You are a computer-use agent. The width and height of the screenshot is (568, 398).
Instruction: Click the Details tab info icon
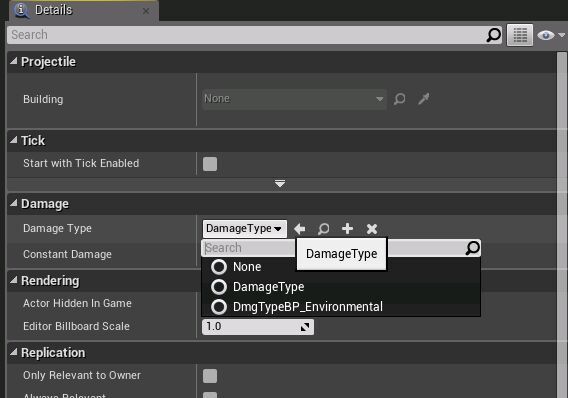[22, 10]
